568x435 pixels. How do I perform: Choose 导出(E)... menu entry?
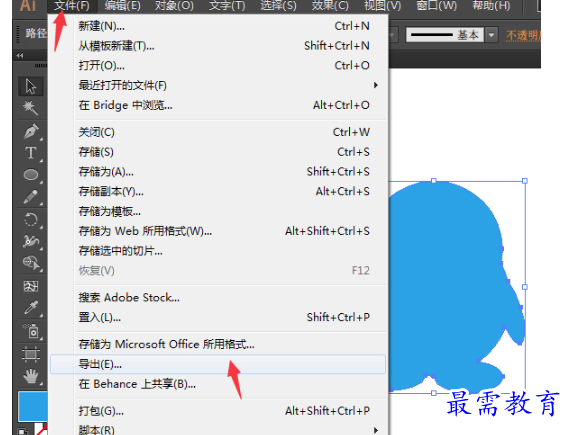point(218,364)
